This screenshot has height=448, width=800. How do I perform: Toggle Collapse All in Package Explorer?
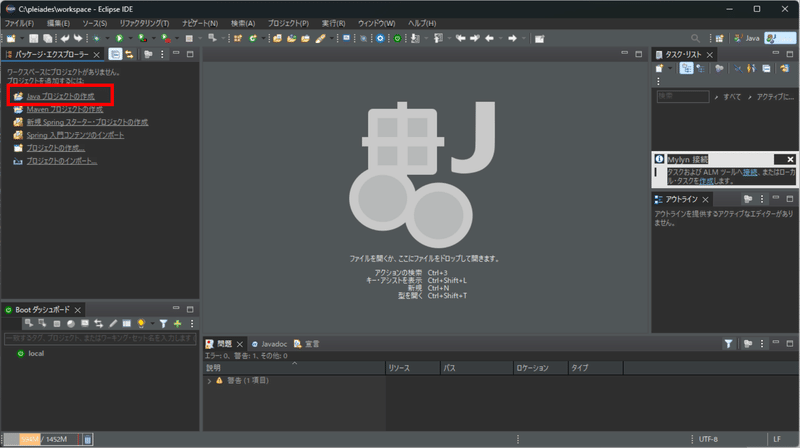116,54
